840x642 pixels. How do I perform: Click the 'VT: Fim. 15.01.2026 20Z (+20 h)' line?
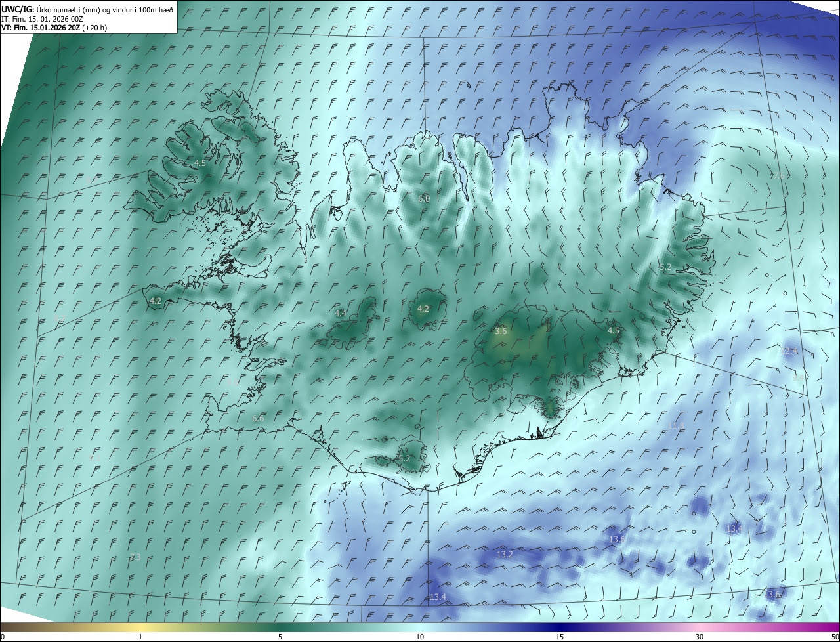click(x=54, y=28)
